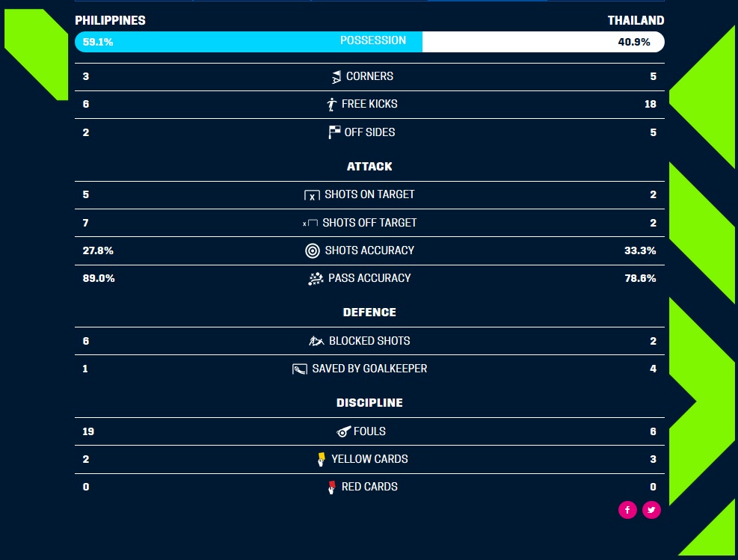Click the BLOCKED SHOTS label
The image size is (738, 560).
[369, 341]
